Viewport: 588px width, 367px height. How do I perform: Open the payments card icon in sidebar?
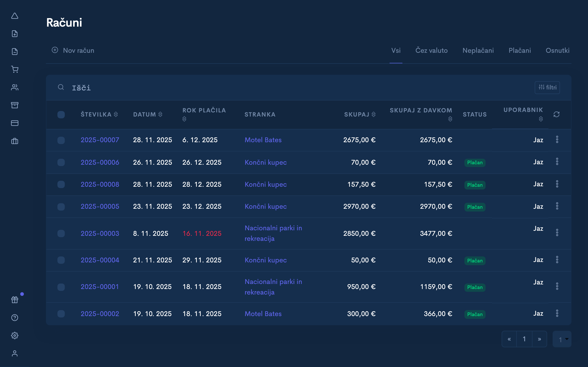click(15, 123)
